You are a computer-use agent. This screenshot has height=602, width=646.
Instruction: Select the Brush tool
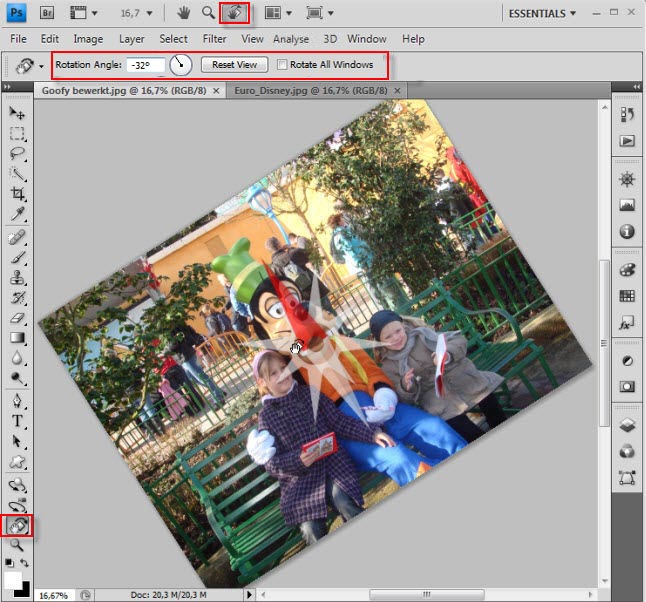pos(17,258)
